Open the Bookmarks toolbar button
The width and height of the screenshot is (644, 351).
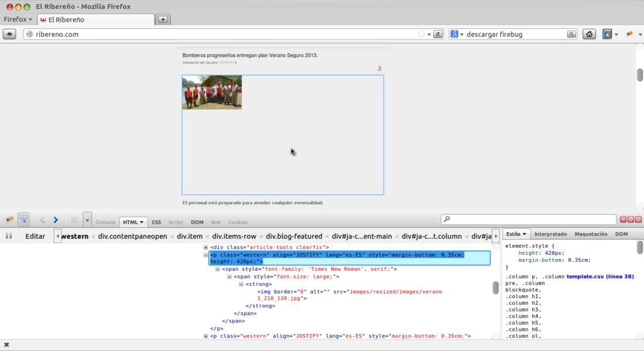[x=607, y=34]
